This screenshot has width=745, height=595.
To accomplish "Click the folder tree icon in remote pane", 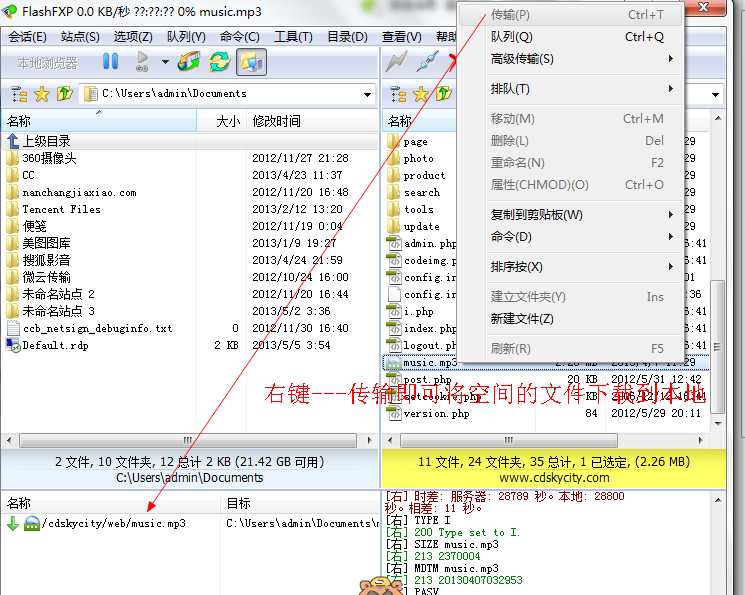I will click(x=398, y=94).
